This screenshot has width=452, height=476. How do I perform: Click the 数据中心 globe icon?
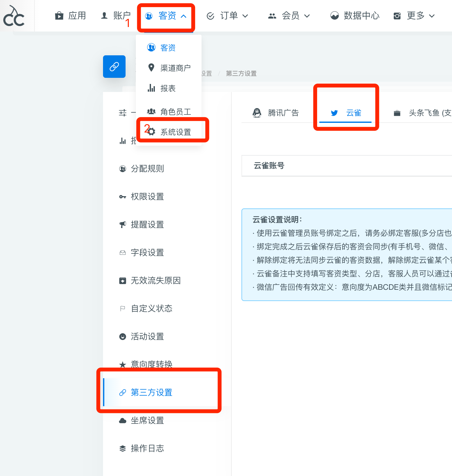334,15
